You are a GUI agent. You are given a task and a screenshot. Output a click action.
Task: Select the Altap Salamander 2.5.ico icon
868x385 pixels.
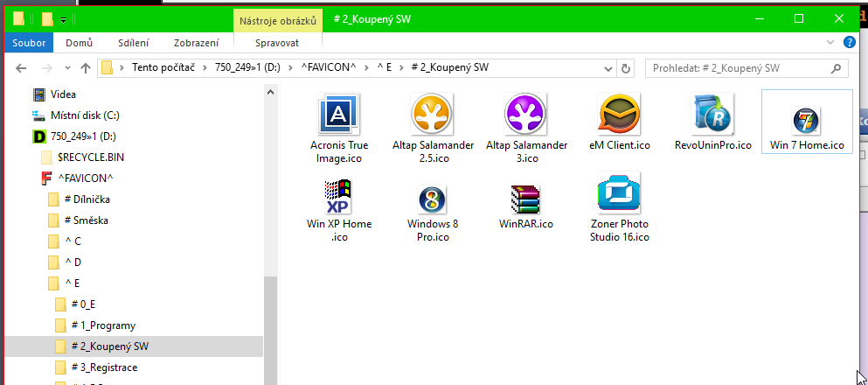pos(433,115)
